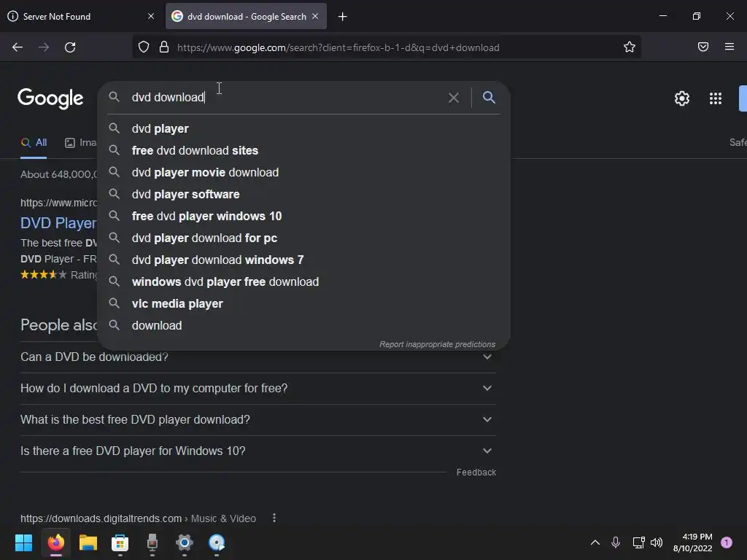Choose the 'free dvd player windows 10' suggestion
The width and height of the screenshot is (747, 560).
304,216
